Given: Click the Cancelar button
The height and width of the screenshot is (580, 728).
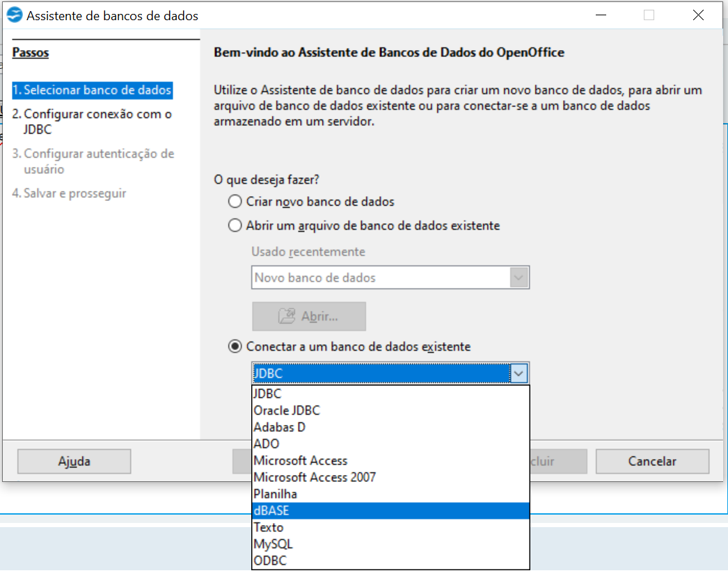Looking at the screenshot, I should pyautogui.click(x=652, y=461).
